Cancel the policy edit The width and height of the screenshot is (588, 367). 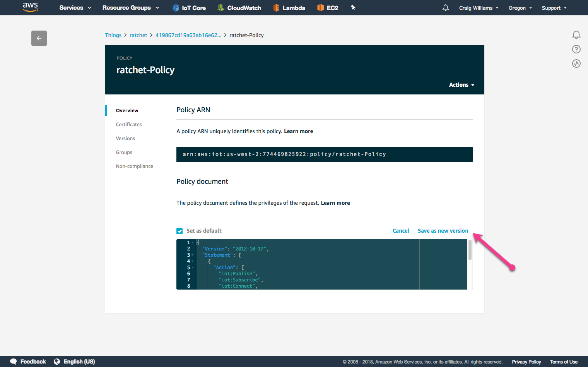pyautogui.click(x=401, y=231)
